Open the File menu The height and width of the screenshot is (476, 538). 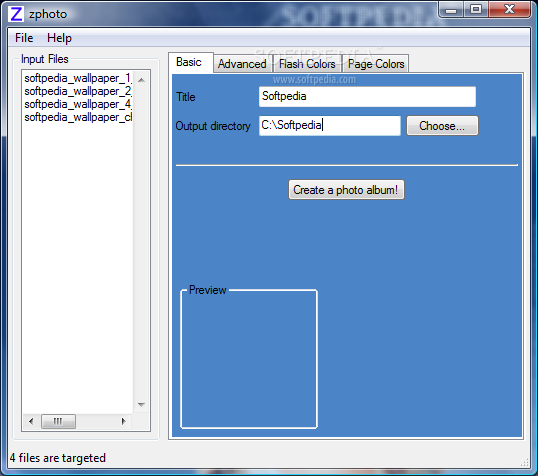[x=24, y=38]
